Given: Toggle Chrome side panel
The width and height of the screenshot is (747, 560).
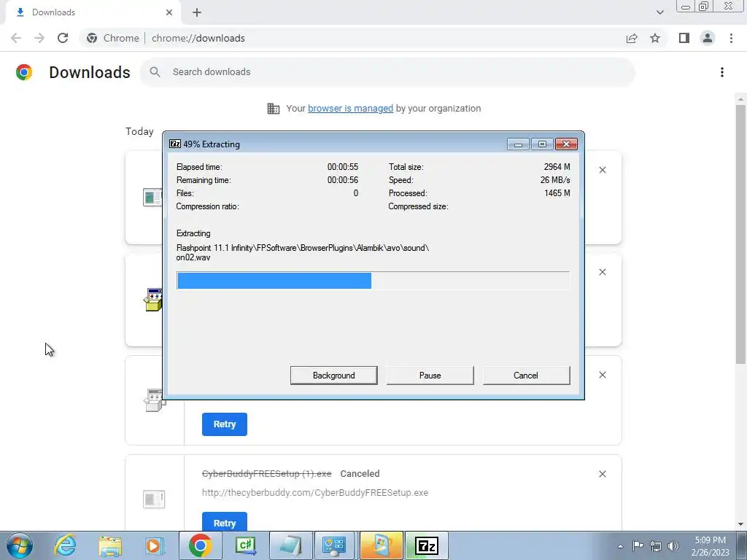Looking at the screenshot, I should pos(684,38).
